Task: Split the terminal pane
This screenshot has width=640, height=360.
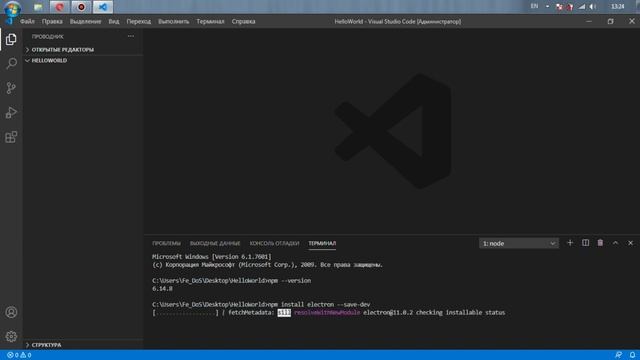Action: (585, 243)
